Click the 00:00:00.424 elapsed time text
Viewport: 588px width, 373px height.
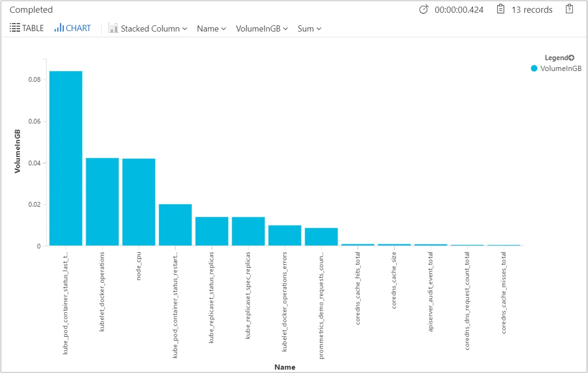tap(459, 10)
